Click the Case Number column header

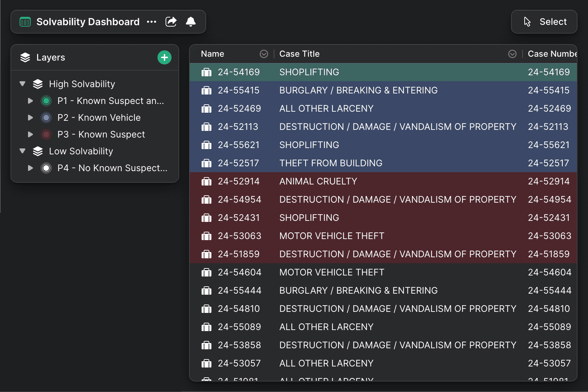click(552, 54)
